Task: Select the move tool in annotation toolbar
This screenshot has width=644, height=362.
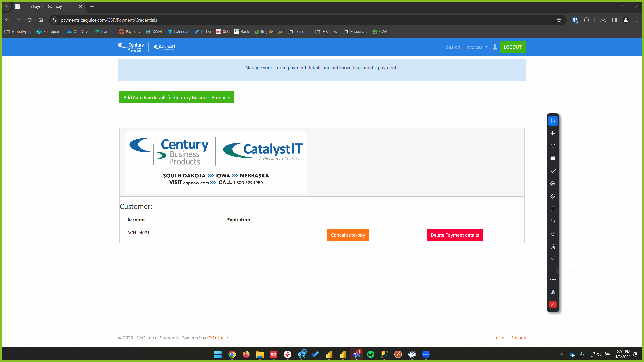Action: point(553,133)
